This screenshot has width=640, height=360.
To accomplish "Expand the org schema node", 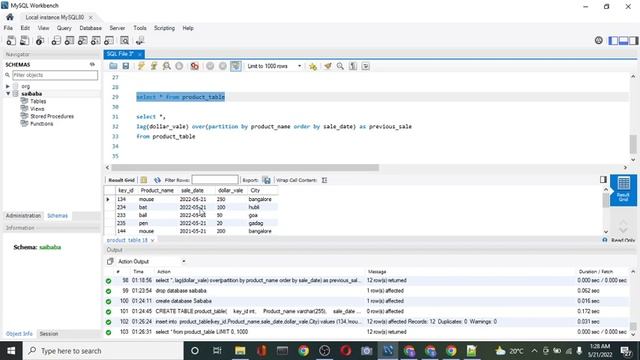I will (8, 86).
